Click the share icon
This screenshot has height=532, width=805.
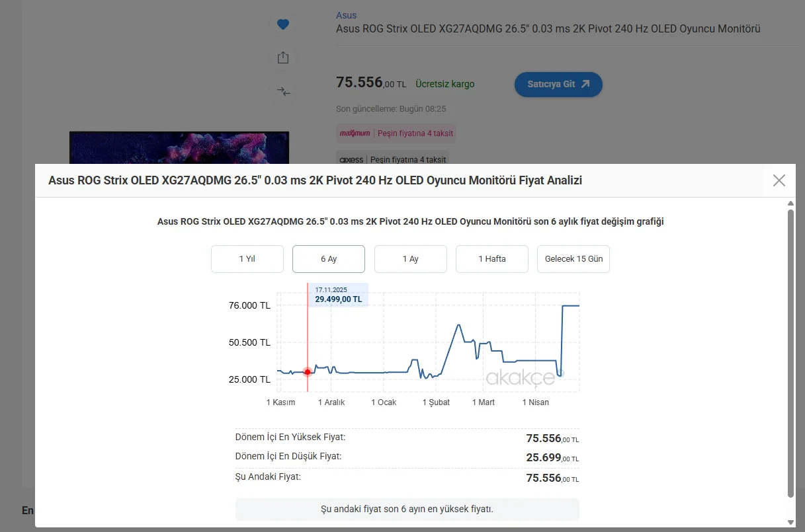coord(283,57)
